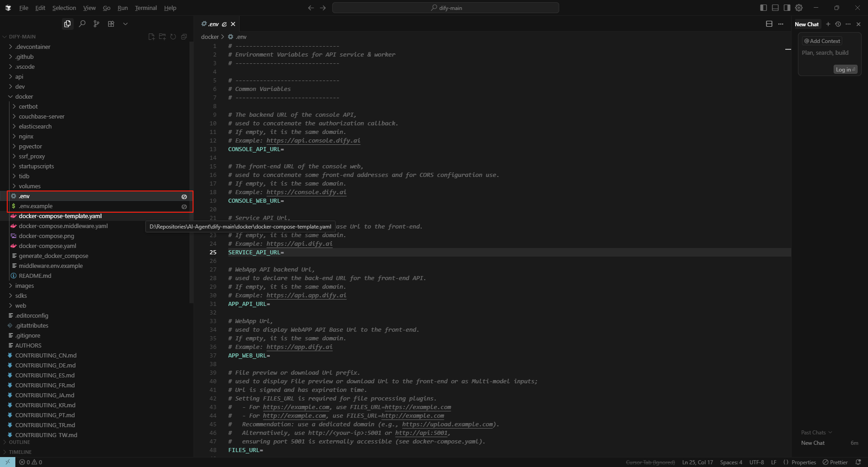Go forward with the navigation arrow
Viewport: 868px width, 467px height.
point(323,8)
